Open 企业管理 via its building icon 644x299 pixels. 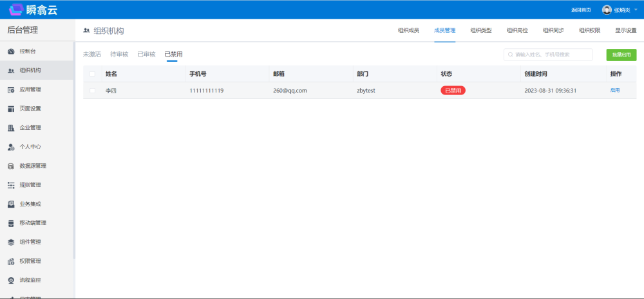click(x=11, y=127)
